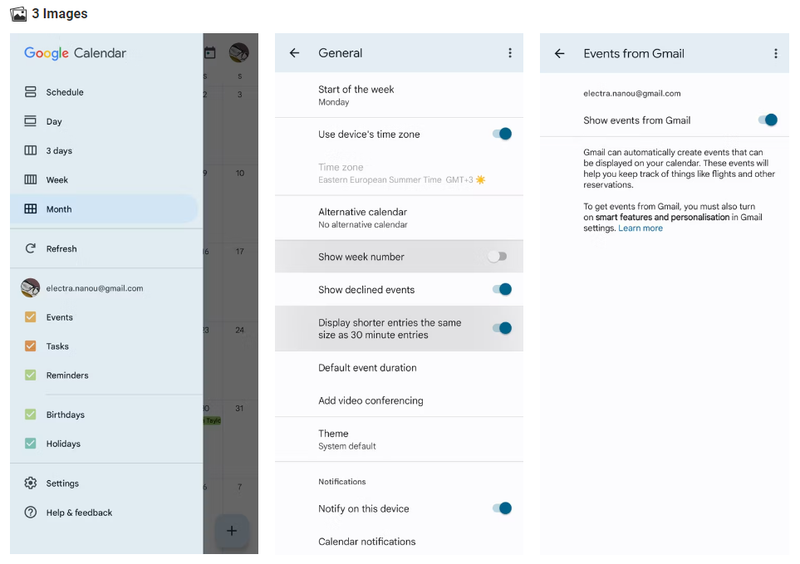The height and width of the screenshot is (564, 800).
Task: Select Week in the drawer
Action: pos(106,179)
